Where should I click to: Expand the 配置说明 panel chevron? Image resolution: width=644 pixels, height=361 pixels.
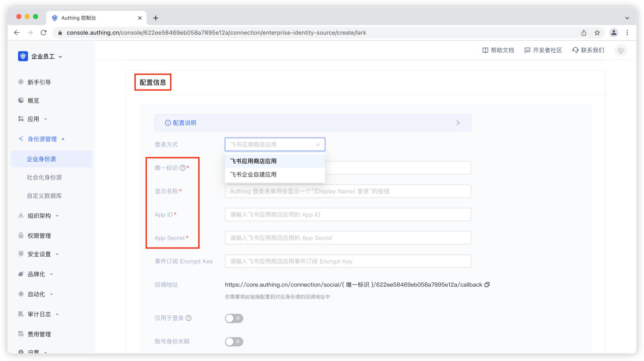458,123
